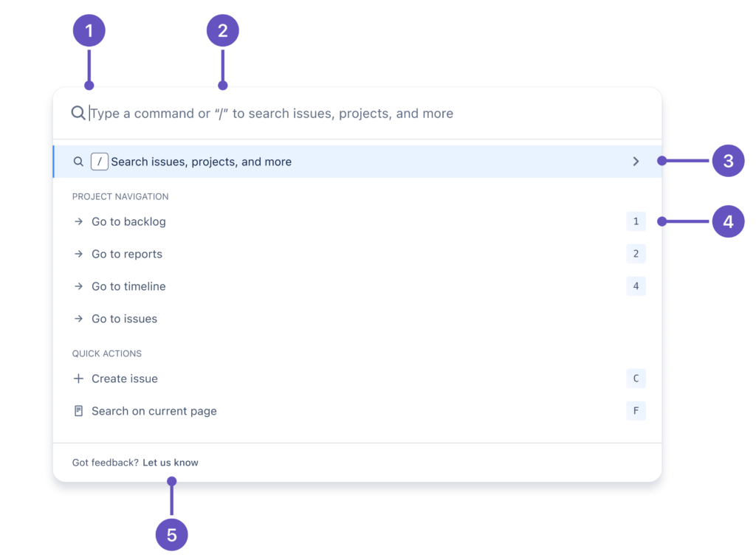Click the page icon beside Search on current page

tap(78, 411)
